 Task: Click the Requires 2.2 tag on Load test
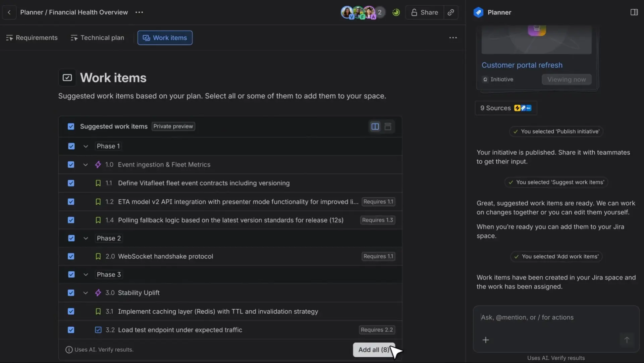point(377,330)
